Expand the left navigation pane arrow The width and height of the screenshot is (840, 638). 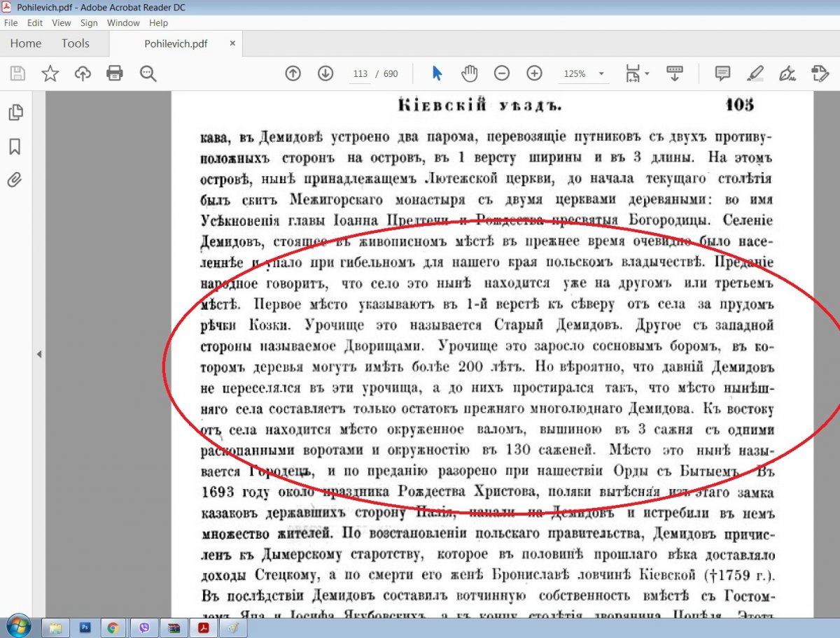tap(39, 354)
